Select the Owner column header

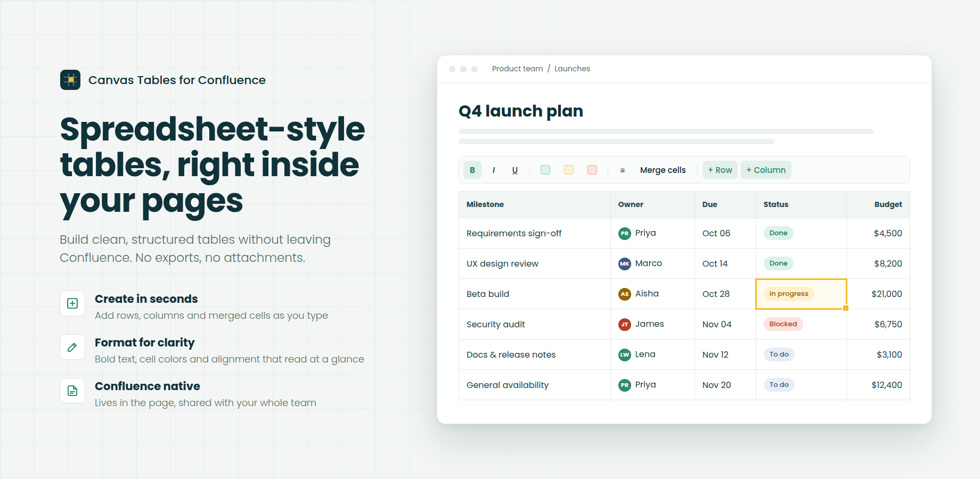(652, 204)
